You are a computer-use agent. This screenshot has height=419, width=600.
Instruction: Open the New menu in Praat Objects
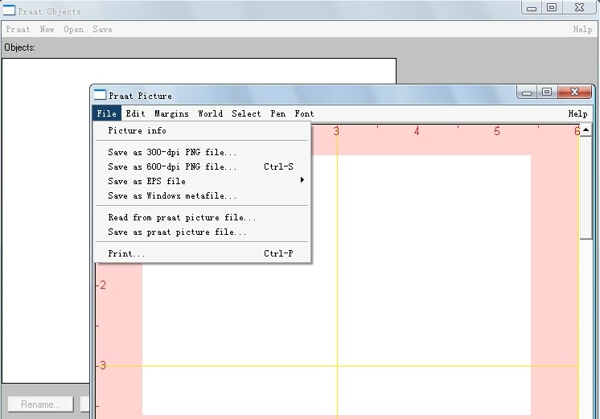(x=47, y=30)
